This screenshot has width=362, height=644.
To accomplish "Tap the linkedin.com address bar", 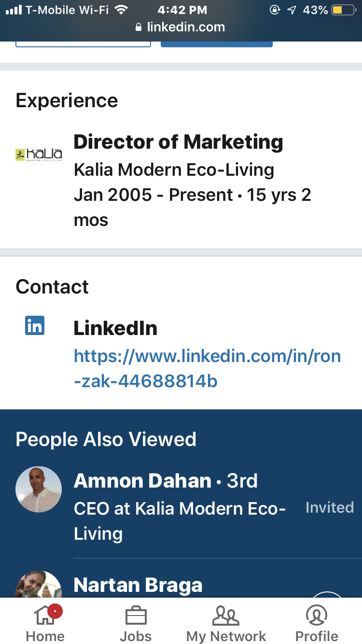I will 181,27.
